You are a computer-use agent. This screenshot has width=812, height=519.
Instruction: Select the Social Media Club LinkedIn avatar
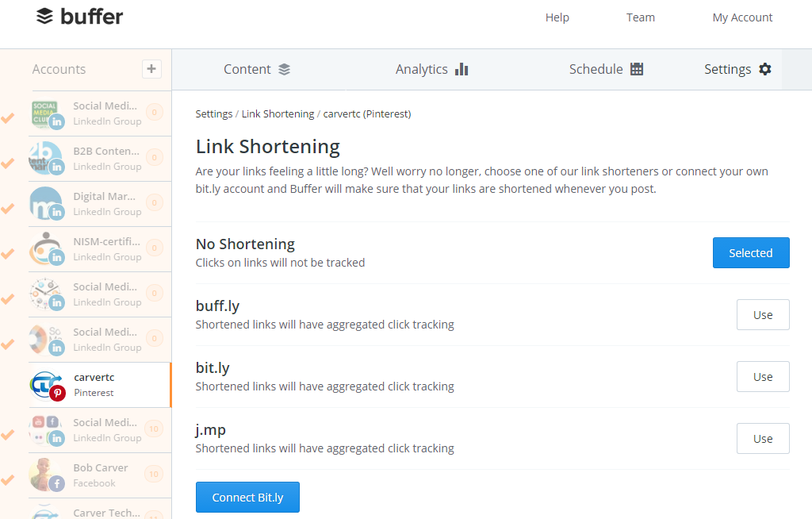[47, 114]
